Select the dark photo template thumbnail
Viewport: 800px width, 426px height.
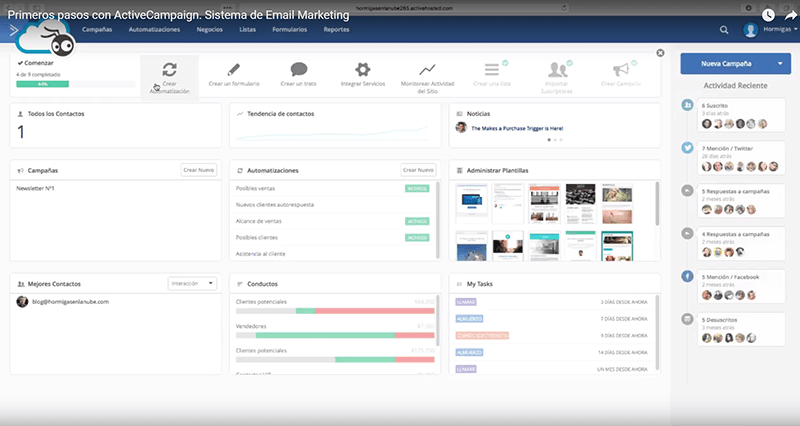point(580,203)
